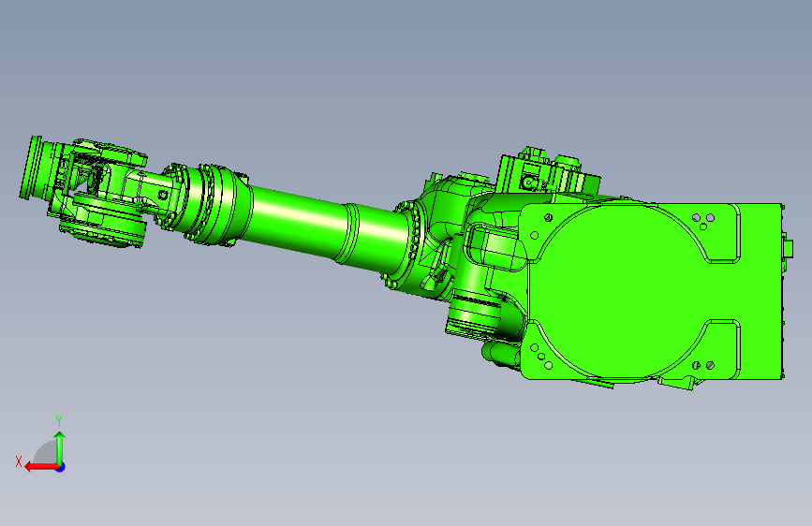The height and width of the screenshot is (526, 812).
Task: Click the green Y axis arrow of triad
Action: coord(60,447)
